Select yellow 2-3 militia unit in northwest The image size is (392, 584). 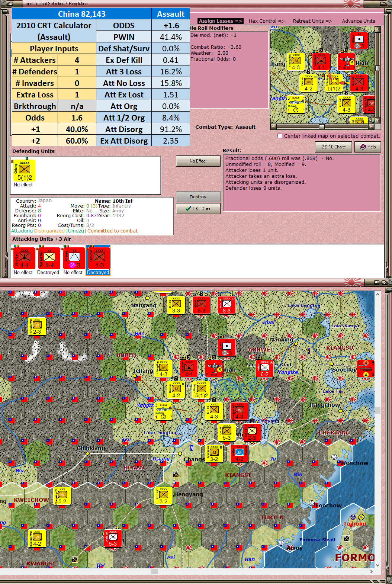pos(37,326)
